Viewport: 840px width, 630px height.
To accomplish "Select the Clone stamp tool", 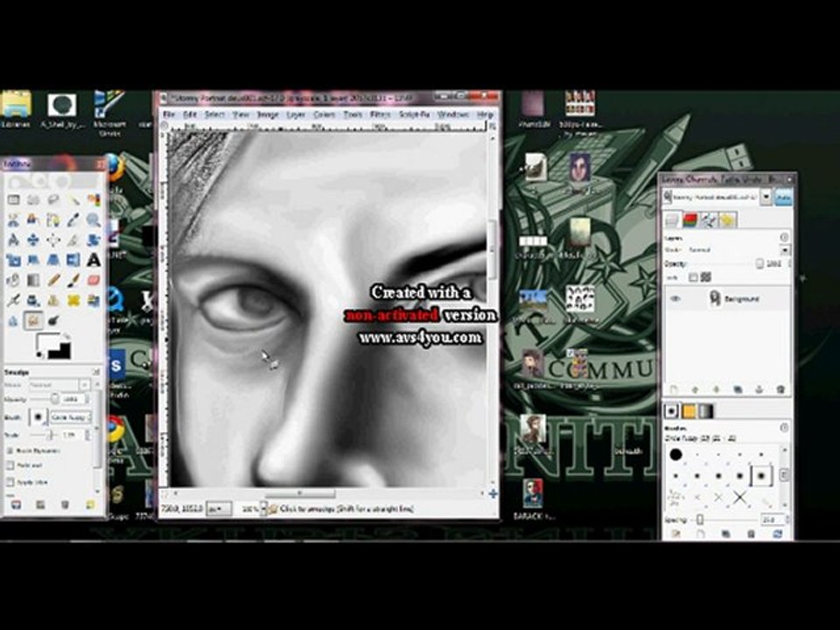I will 53,300.
